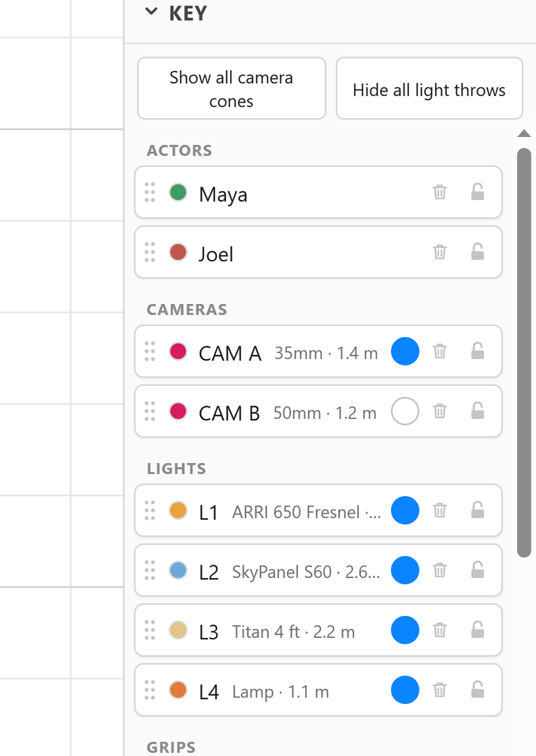
Task: Lock the CAM A row
Action: [478, 351]
